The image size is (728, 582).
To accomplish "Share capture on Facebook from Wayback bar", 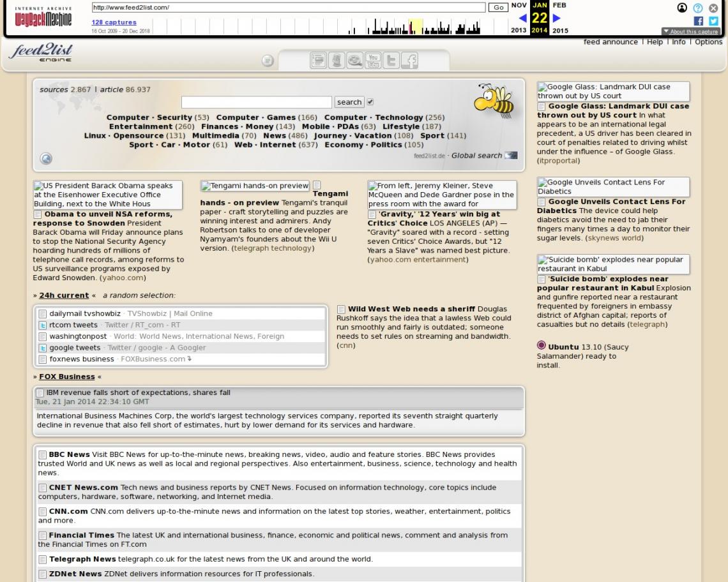I will (x=698, y=21).
